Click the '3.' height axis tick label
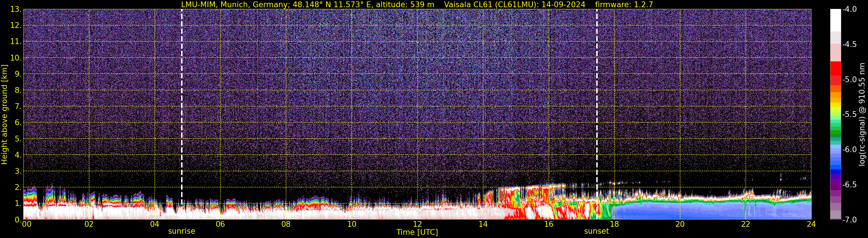Image resolution: width=868 pixels, height=238 pixels. pyautogui.click(x=18, y=171)
